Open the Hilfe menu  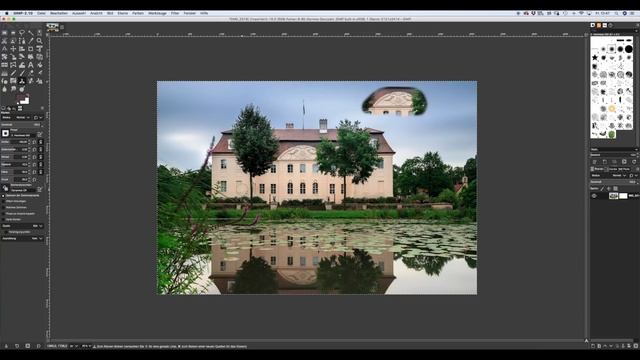click(x=204, y=13)
